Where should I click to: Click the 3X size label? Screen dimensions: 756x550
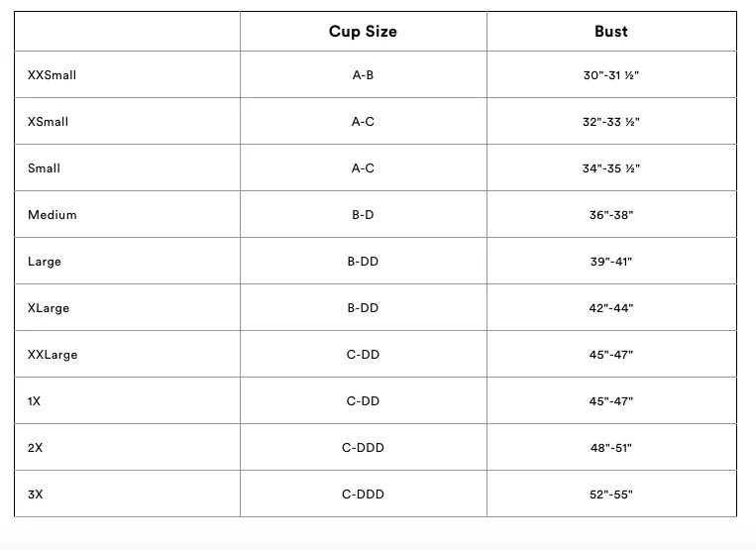[x=36, y=495]
